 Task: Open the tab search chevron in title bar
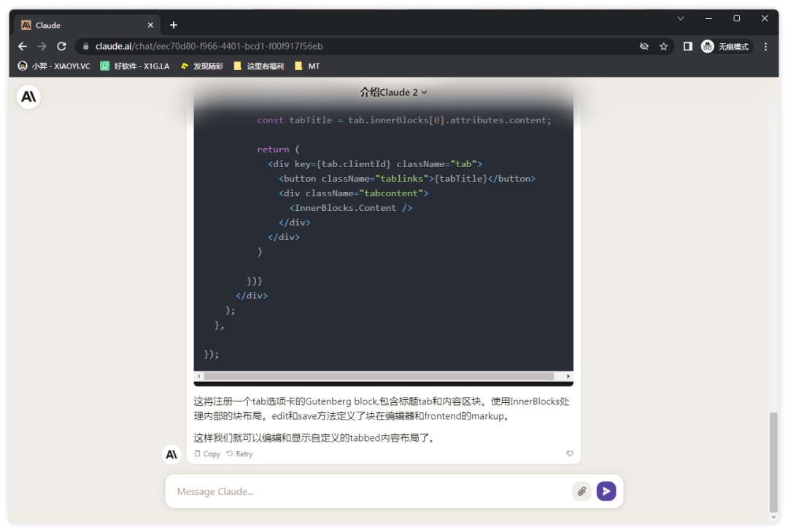pyautogui.click(x=681, y=18)
